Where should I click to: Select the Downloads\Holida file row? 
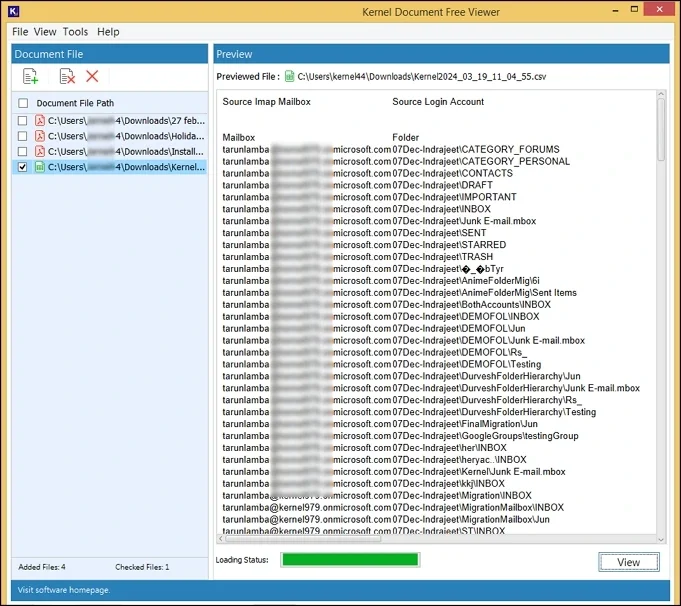109,136
